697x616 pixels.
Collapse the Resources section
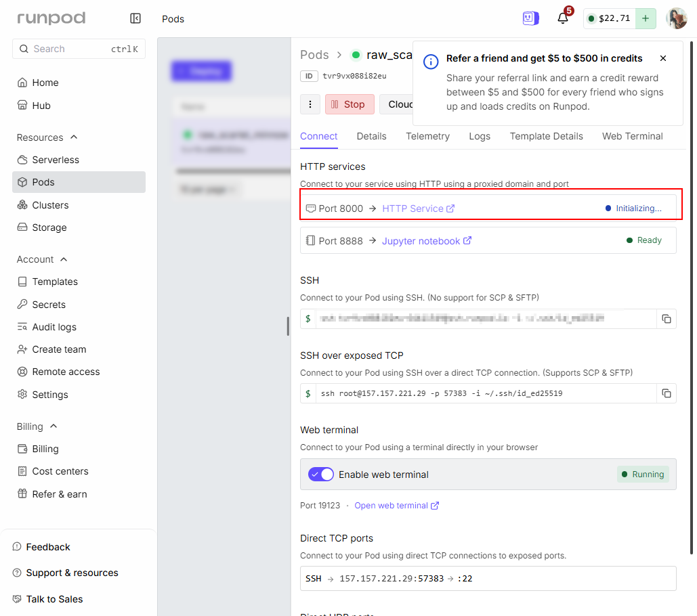[47, 137]
